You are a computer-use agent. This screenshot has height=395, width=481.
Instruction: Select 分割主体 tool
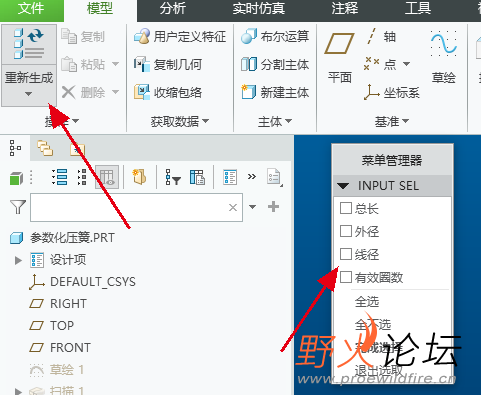[275, 64]
